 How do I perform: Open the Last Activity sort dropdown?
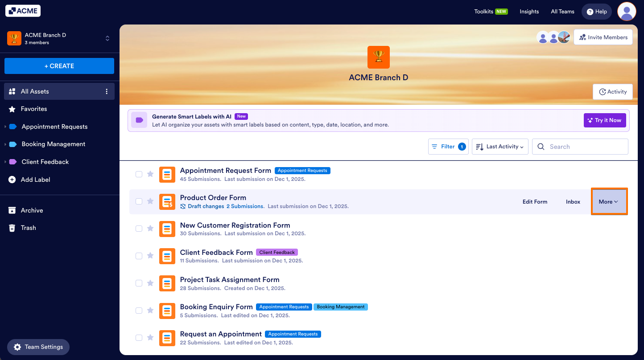tap(500, 147)
